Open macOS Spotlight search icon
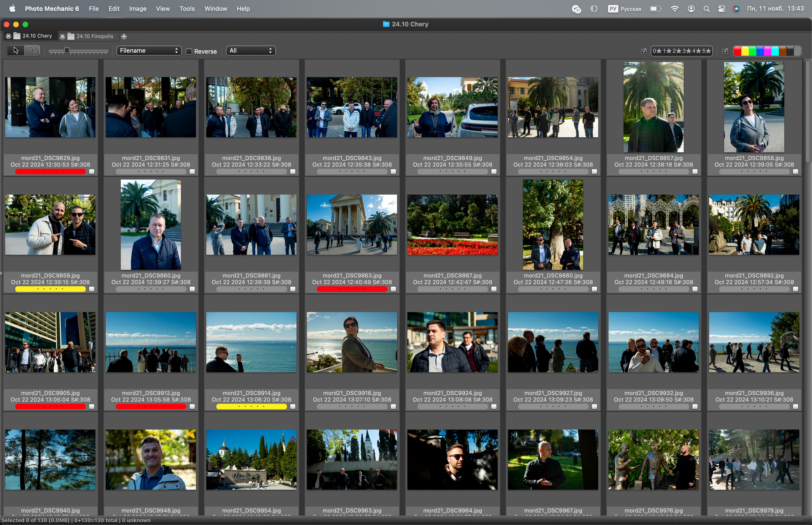 coord(706,9)
